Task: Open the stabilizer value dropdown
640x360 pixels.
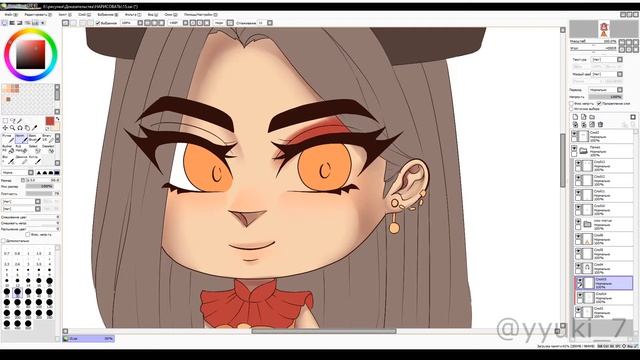Action: click(x=270, y=23)
